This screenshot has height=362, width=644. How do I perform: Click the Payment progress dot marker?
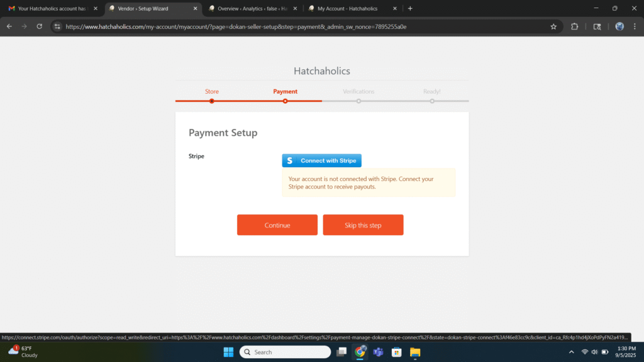pyautogui.click(x=285, y=101)
